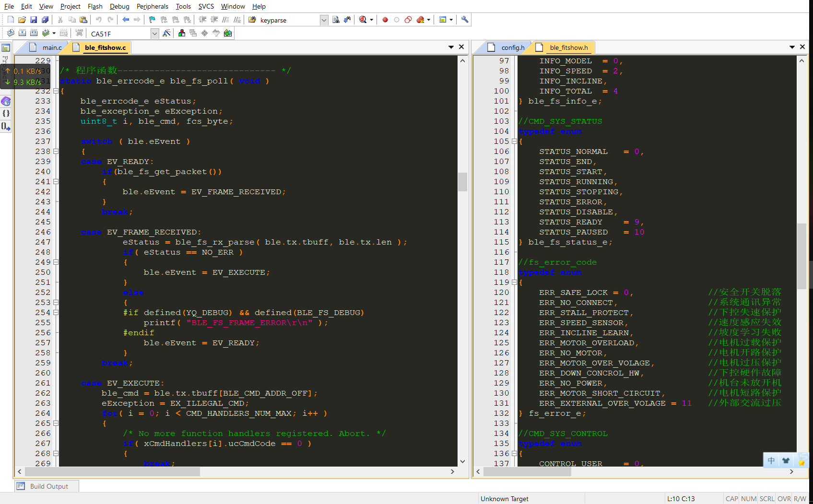The width and height of the screenshot is (813, 504).
Task: Open Options for Target magic wand
Action: point(166,33)
